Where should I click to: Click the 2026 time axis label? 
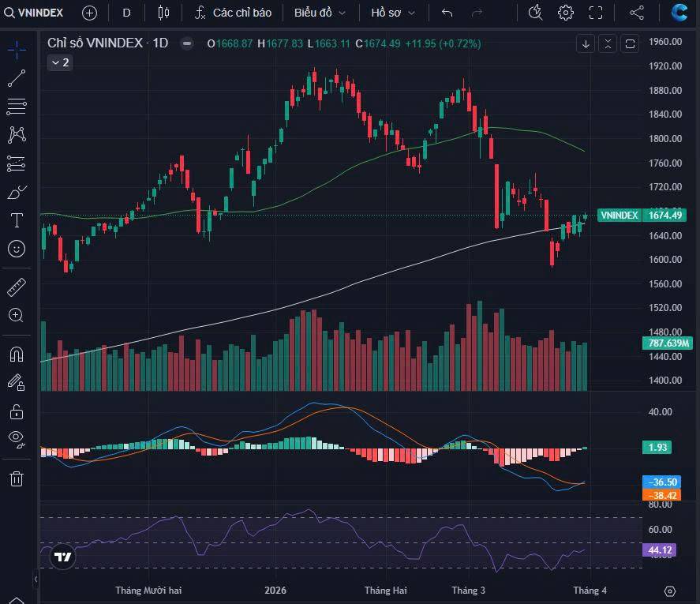click(275, 590)
